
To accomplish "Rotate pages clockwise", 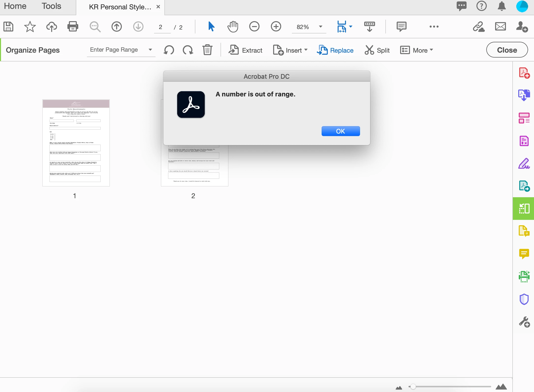I will click(x=188, y=50).
